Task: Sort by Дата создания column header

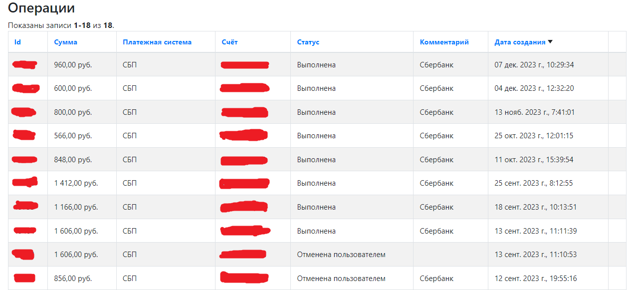Action: 520,42
